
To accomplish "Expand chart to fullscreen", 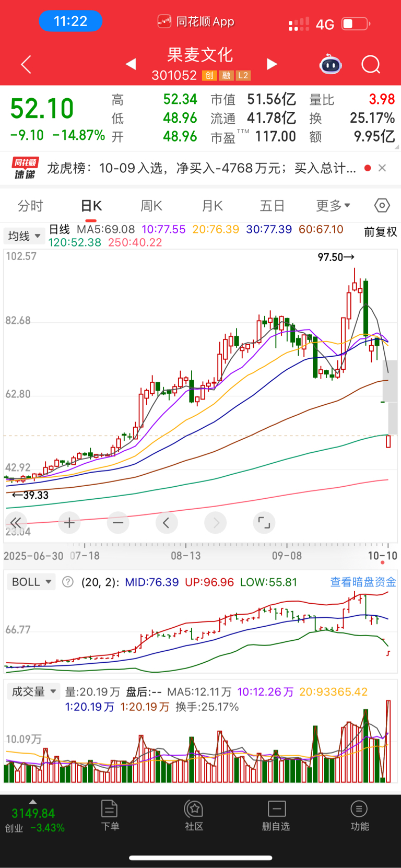I will tap(264, 522).
